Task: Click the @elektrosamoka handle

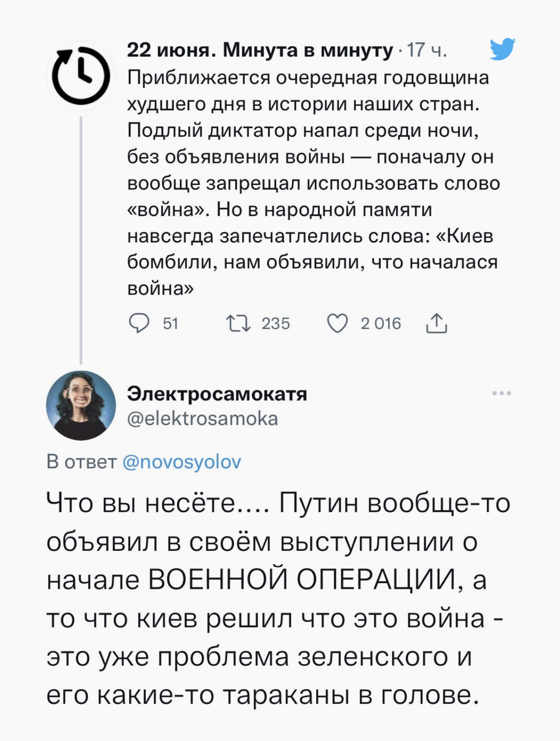Action: 203,419
